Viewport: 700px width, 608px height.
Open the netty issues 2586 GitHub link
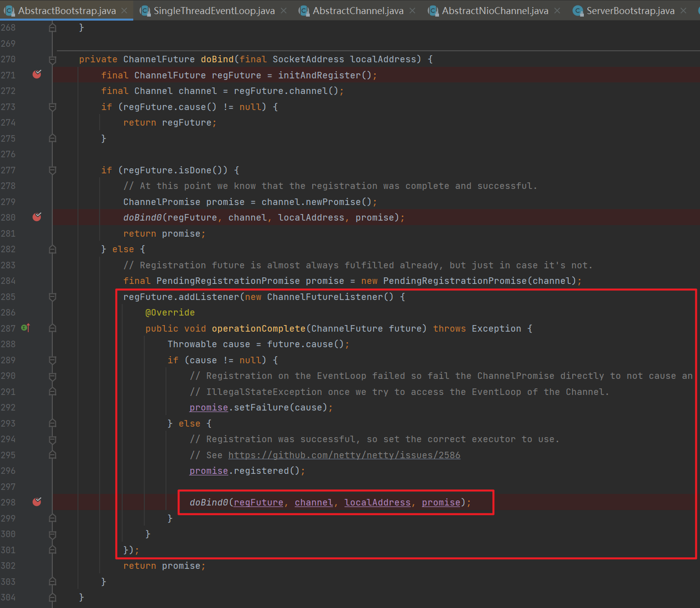[x=344, y=455]
